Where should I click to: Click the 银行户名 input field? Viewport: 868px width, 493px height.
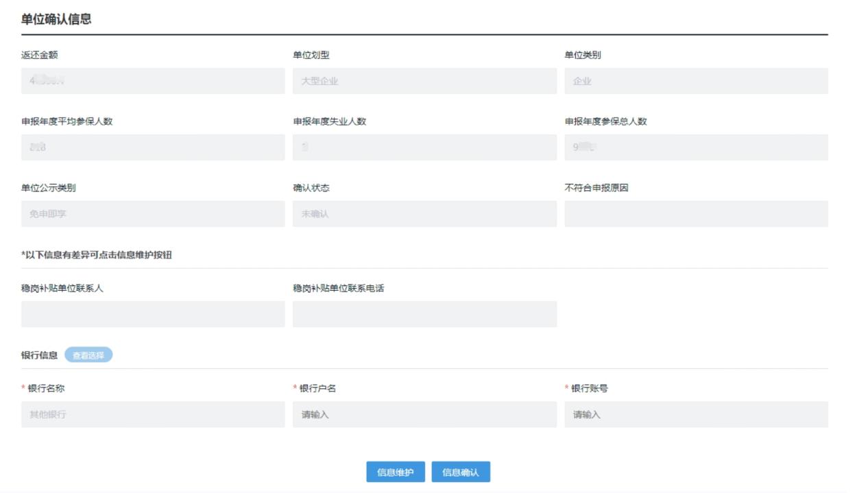coord(424,414)
